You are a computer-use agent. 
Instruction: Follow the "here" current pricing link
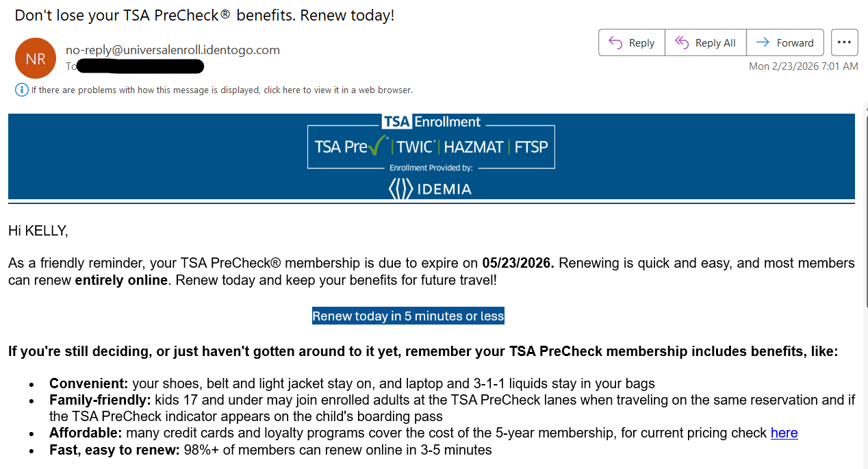784,433
